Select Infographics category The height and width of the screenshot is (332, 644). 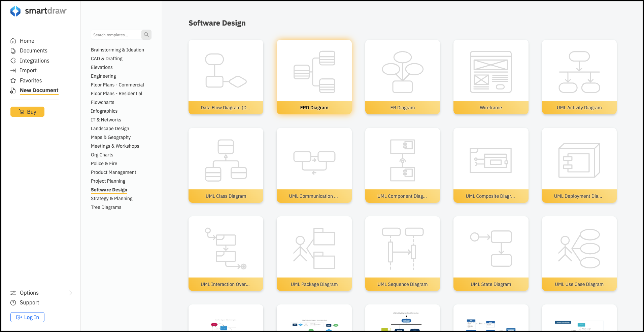(x=104, y=111)
